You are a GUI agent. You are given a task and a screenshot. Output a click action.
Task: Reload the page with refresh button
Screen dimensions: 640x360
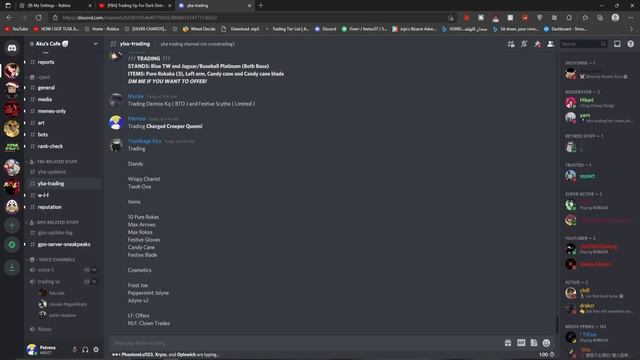point(38,18)
